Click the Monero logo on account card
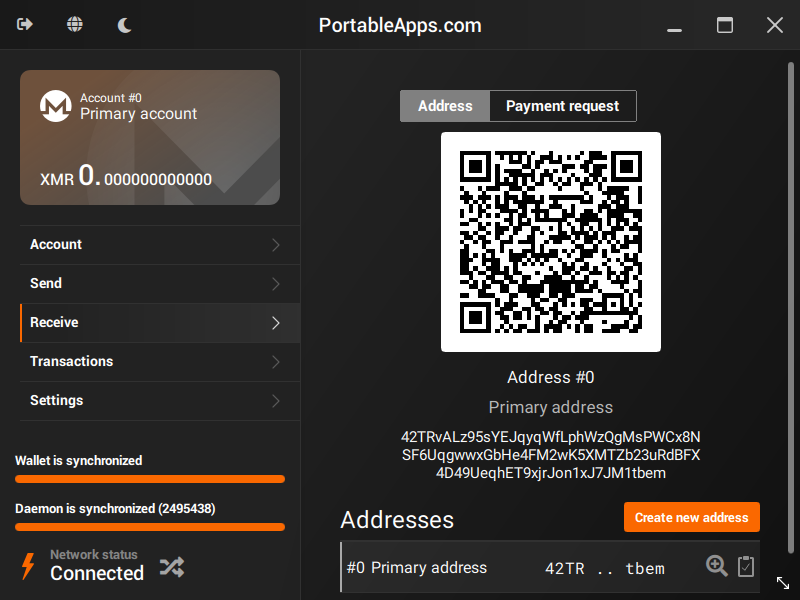This screenshot has height=600, width=800. point(55,105)
